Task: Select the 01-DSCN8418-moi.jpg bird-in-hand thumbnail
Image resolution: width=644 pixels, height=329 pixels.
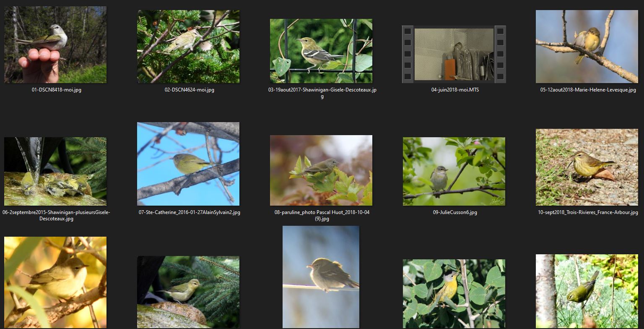Action: point(55,44)
